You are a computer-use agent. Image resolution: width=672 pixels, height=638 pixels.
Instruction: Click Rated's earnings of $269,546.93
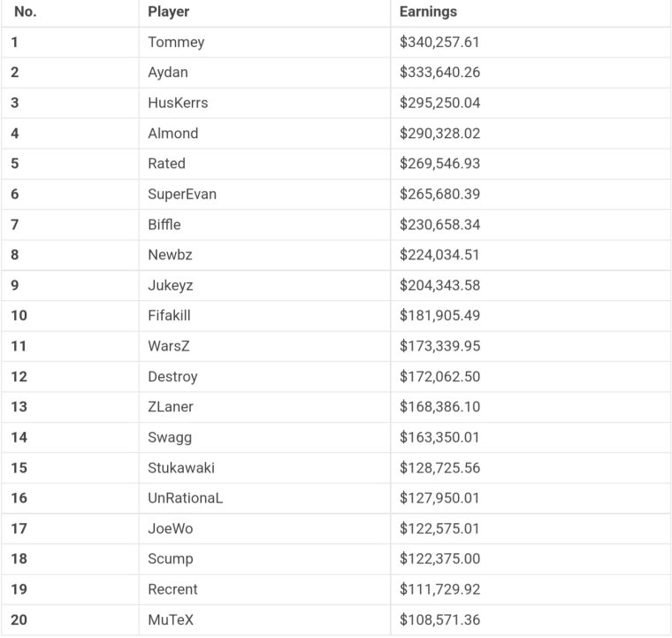click(x=439, y=164)
